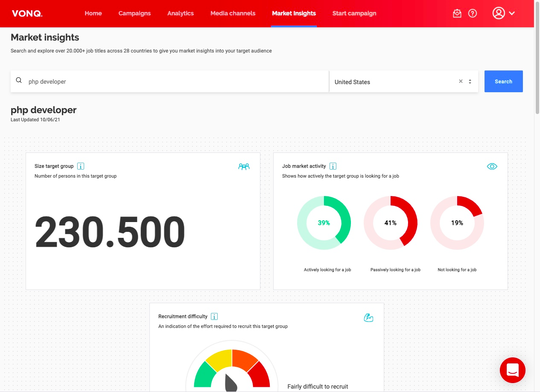This screenshot has height=392, width=540.
Task: Click the VONQ logo
Action: point(27,13)
